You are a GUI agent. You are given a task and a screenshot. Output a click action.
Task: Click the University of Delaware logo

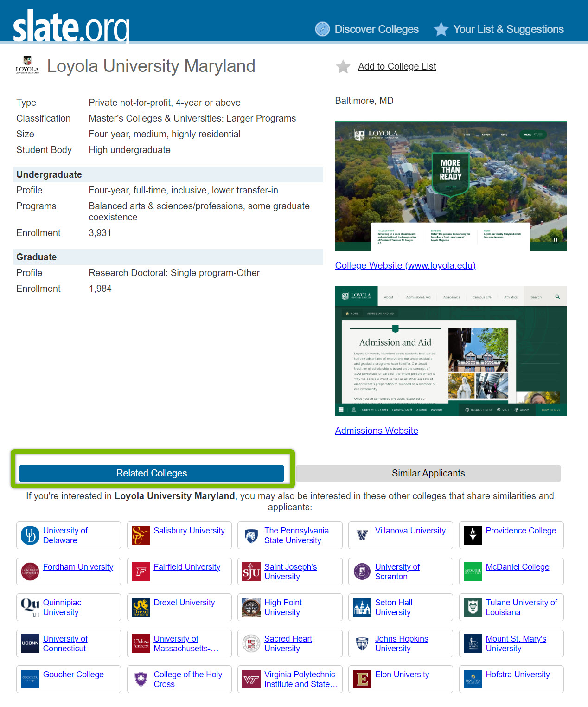[x=30, y=535]
